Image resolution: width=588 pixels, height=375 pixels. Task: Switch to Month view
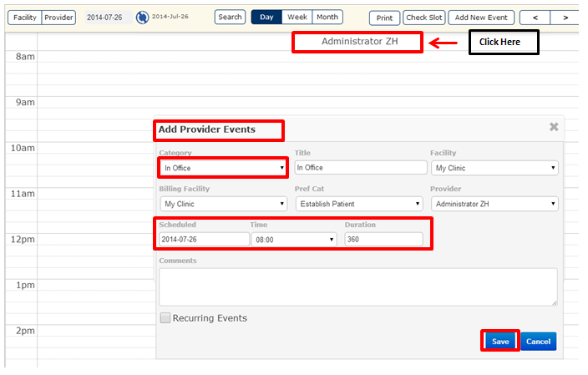tap(328, 17)
